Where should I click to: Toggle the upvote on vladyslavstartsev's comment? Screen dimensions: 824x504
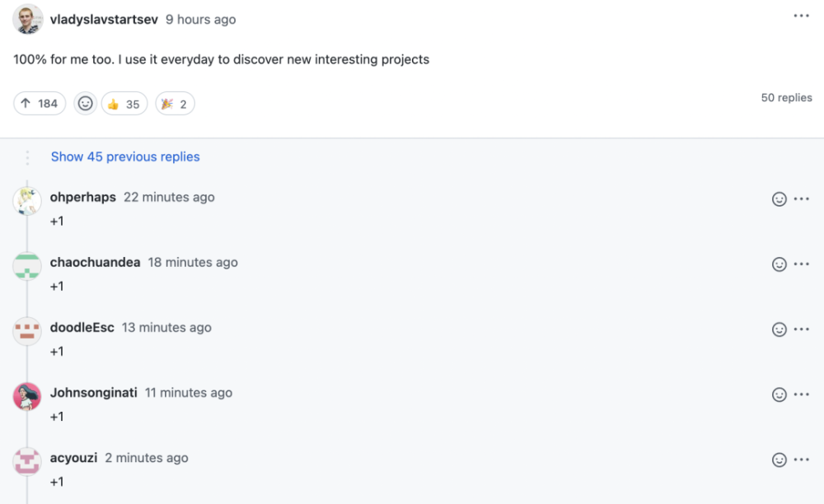39,103
